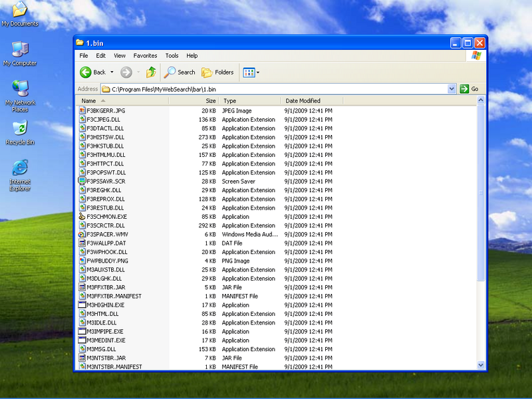Click the Go button
532x399 pixels.
(x=469, y=89)
